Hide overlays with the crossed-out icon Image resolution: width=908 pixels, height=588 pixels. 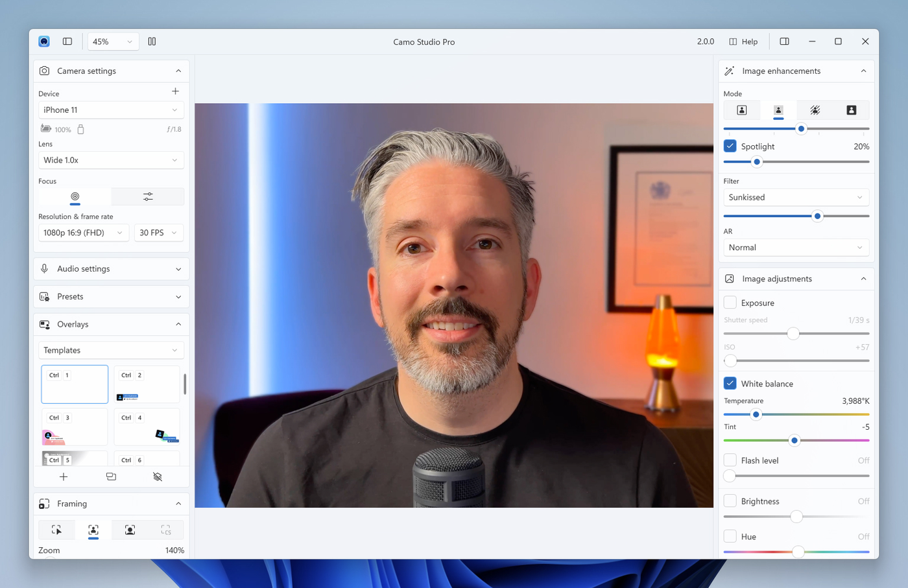click(157, 476)
